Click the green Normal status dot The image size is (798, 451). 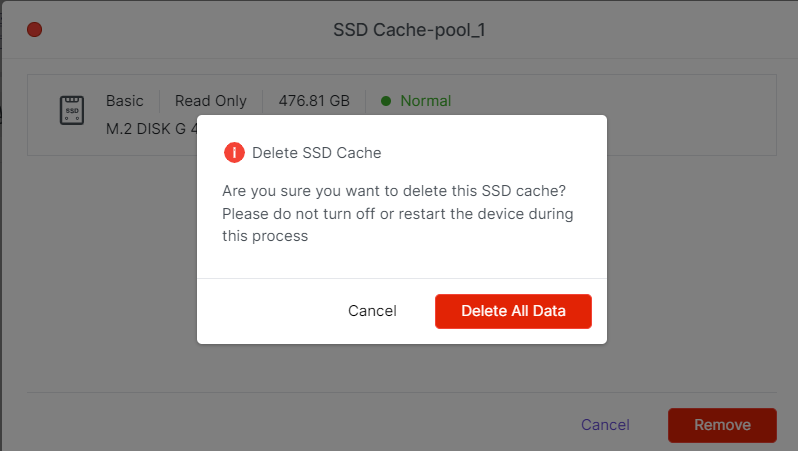pyautogui.click(x=386, y=101)
